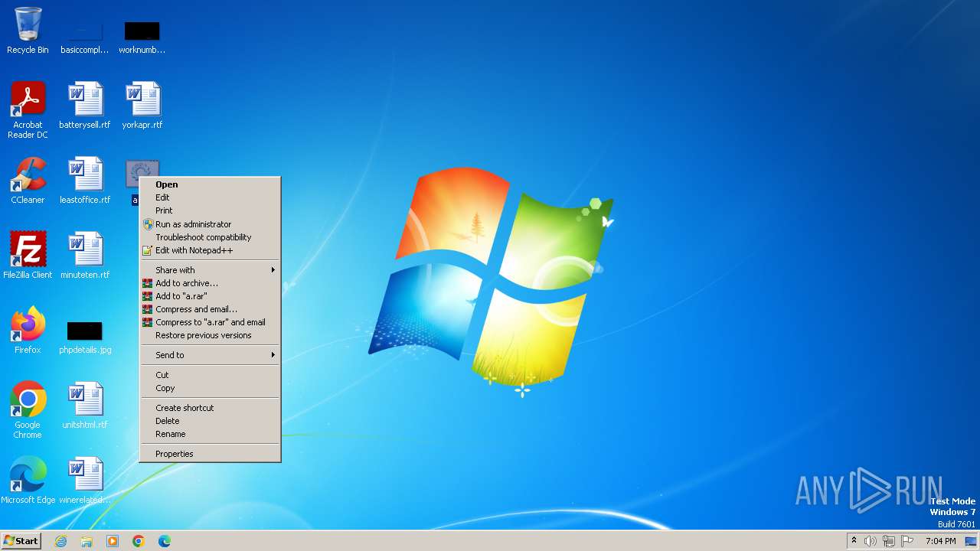The height and width of the screenshot is (551, 980).
Task: Select Restore previous versions
Action: [211, 335]
